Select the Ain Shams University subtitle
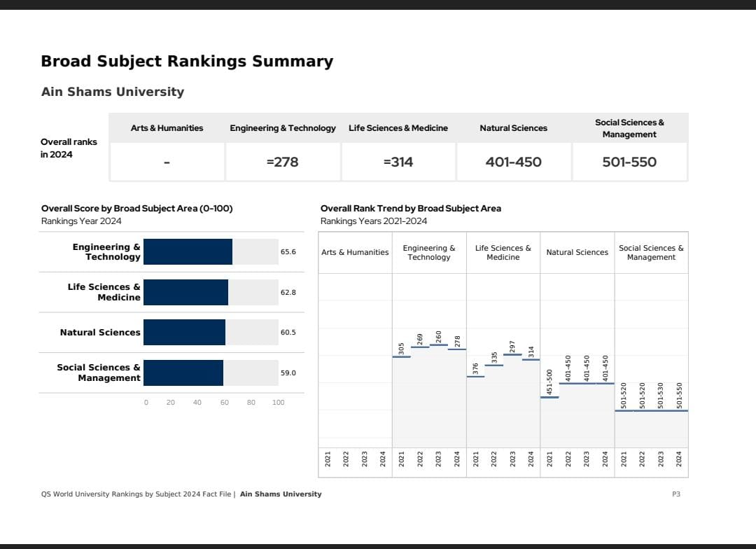756x549 pixels. [x=112, y=92]
